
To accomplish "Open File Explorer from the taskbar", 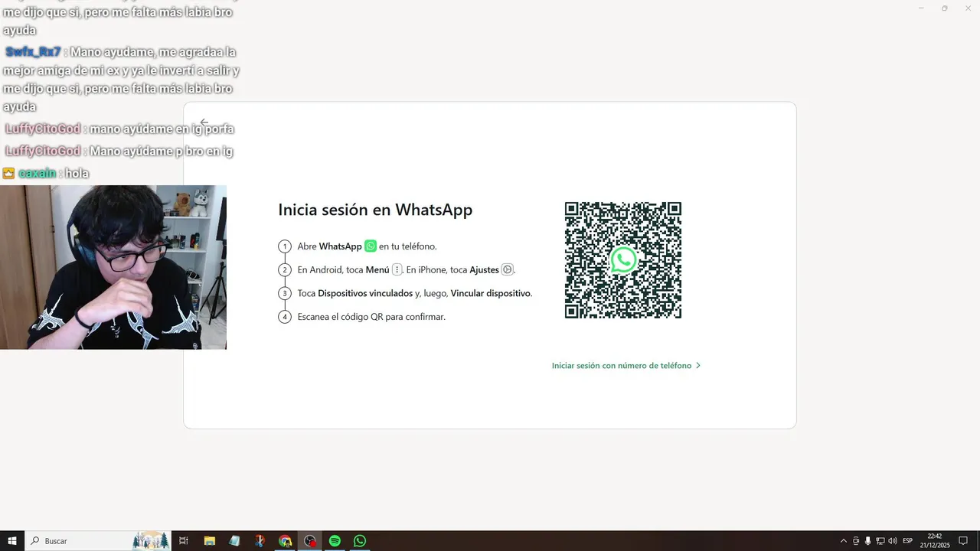I will pyautogui.click(x=209, y=541).
